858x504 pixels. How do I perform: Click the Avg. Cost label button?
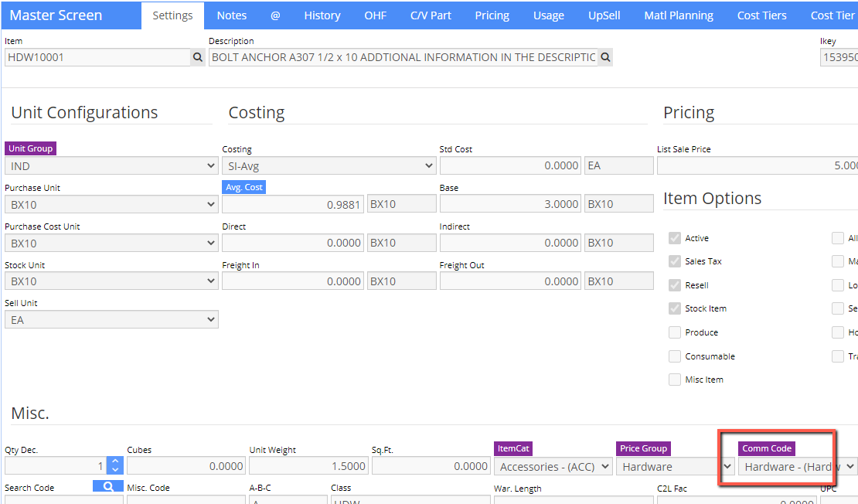coord(244,187)
